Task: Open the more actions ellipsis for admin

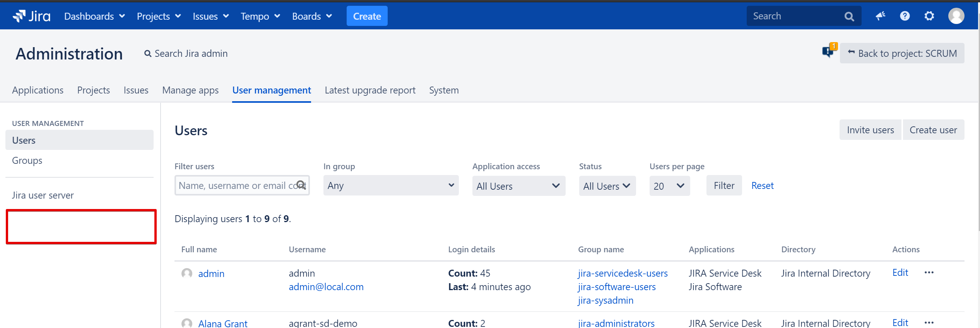Action: pos(929,272)
